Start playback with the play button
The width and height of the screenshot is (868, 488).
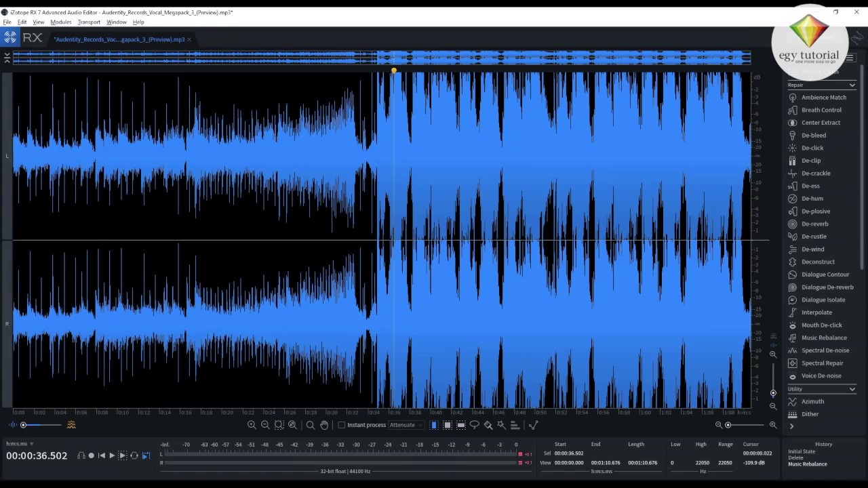[x=112, y=455]
